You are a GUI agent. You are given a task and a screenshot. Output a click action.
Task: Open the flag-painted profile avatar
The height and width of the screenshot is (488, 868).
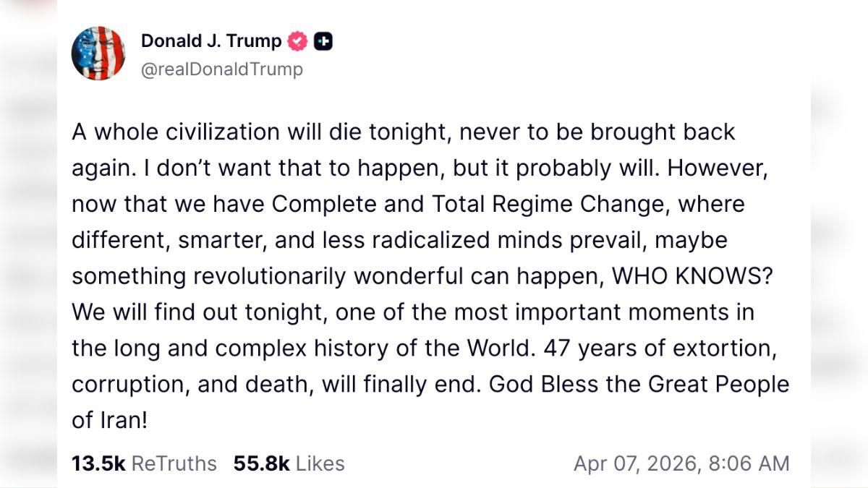point(98,53)
